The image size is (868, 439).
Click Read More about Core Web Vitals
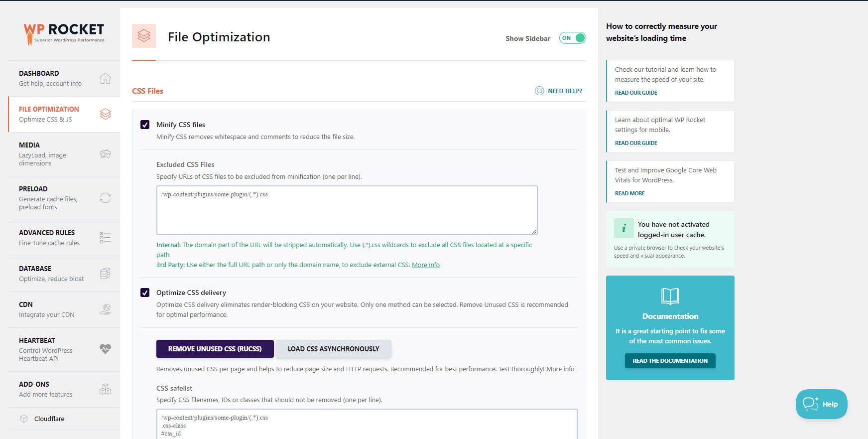629,193
